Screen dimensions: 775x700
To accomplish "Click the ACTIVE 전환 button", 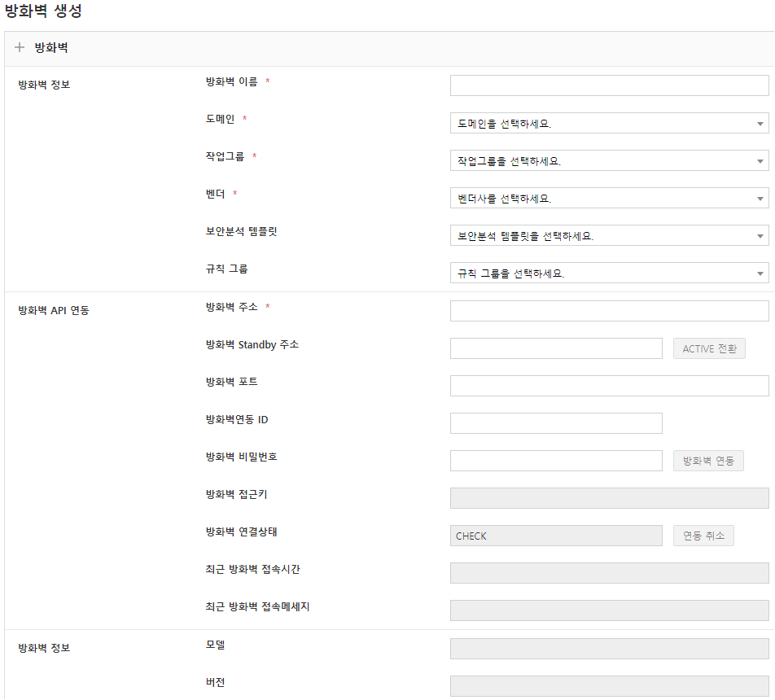I will (709, 348).
